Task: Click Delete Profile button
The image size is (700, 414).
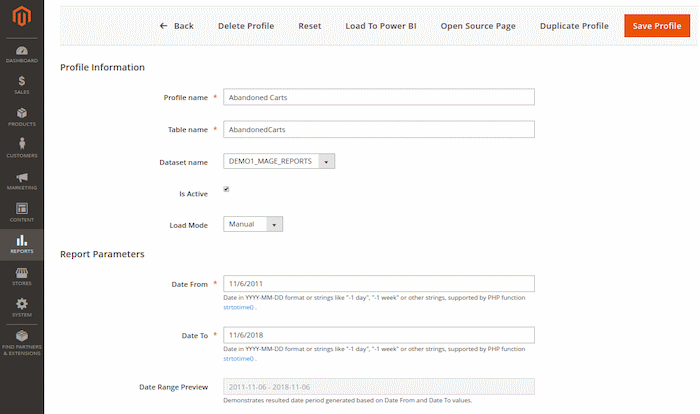Action: pos(246,26)
